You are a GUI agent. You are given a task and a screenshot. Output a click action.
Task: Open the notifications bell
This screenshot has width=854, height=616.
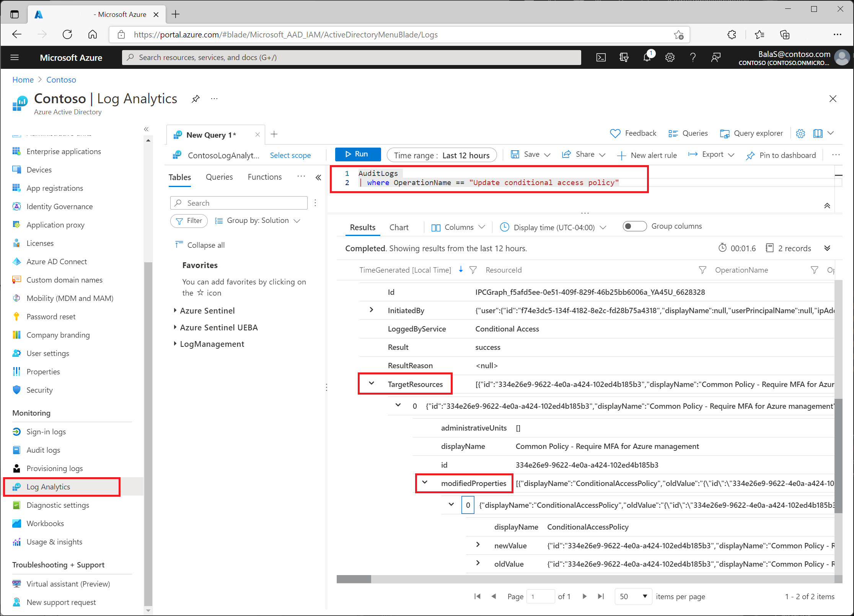(647, 57)
